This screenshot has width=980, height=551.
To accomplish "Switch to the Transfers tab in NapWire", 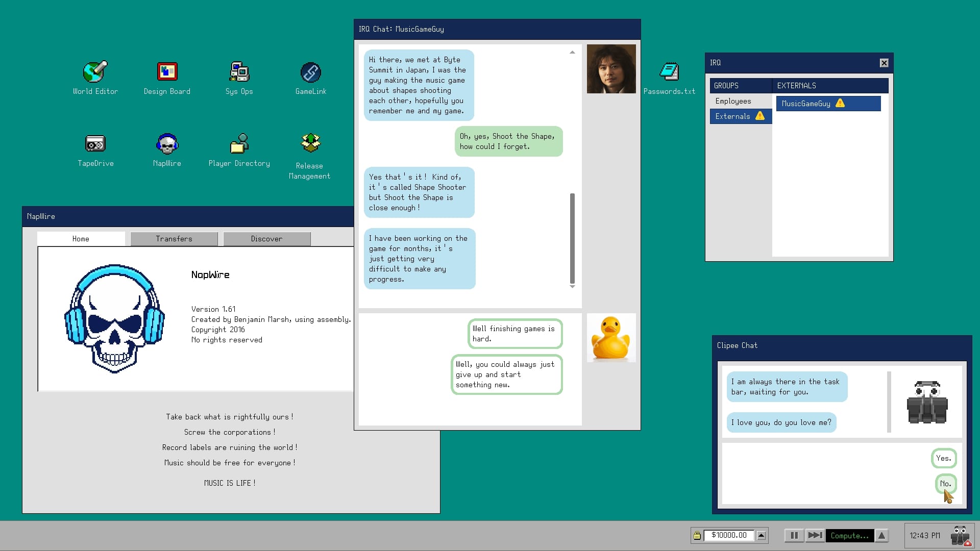I will (174, 238).
